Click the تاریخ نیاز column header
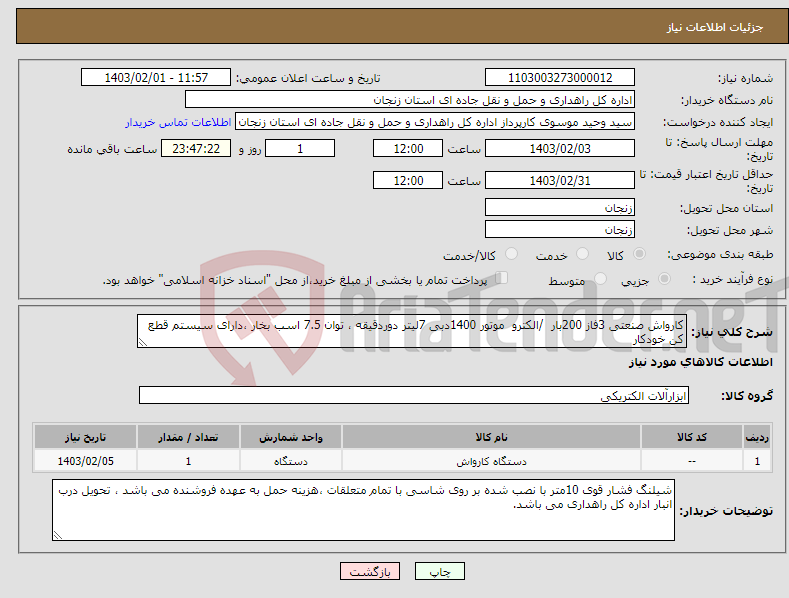The height and width of the screenshot is (598, 789). 86,437
